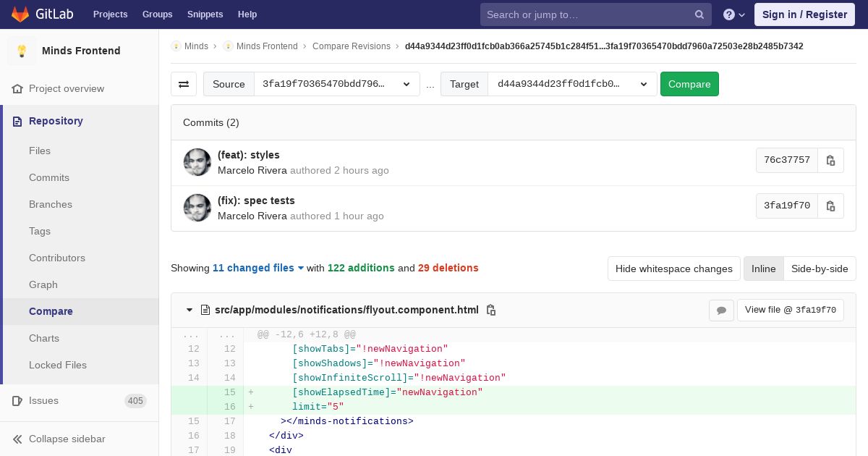Open the Source revision dropdown

coord(337,84)
